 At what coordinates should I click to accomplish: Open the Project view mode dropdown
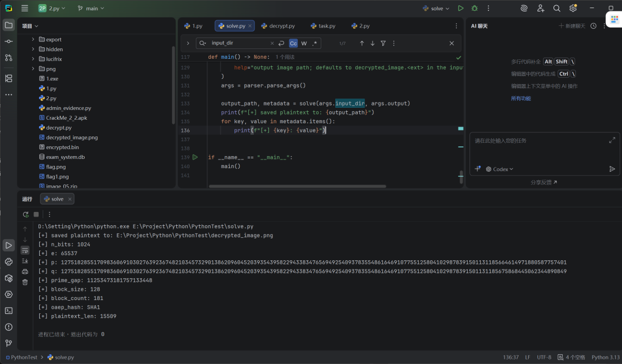click(30, 26)
